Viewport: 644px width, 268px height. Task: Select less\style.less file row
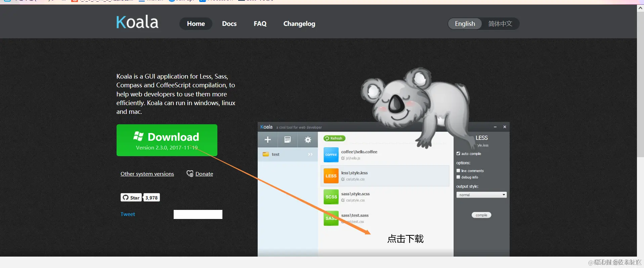coord(385,176)
